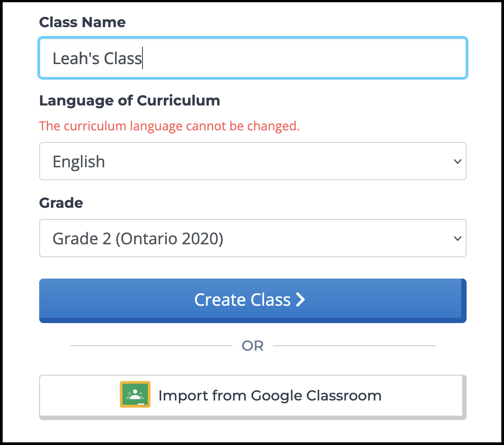Click inside the box containing Leah's Class
The height and width of the screenshot is (445, 504).
252,58
